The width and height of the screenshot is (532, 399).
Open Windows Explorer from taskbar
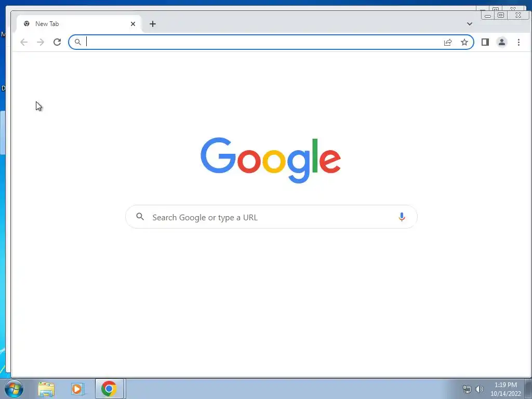46,389
